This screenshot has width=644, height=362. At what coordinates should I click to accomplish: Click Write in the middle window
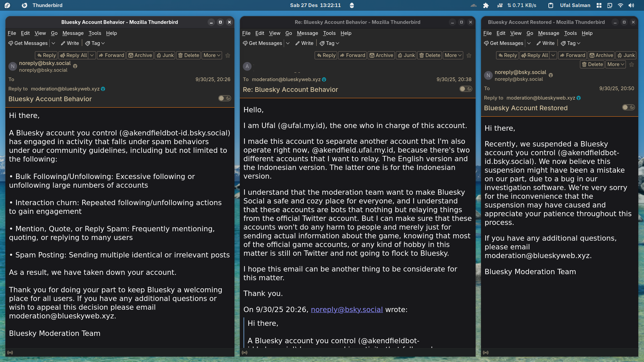[x=304, y=43]
